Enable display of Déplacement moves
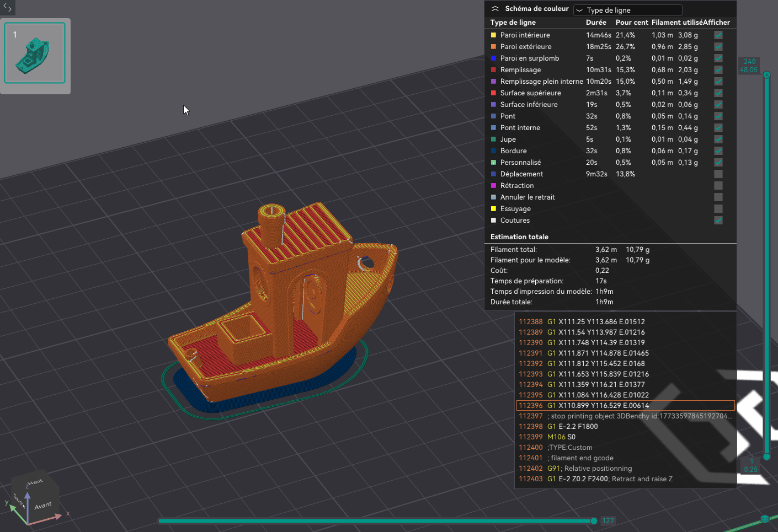 (x=718, y=174)
